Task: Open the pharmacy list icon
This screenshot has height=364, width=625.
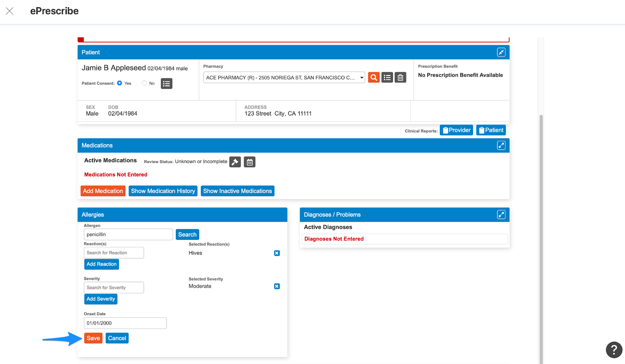Action: (387, 77)
